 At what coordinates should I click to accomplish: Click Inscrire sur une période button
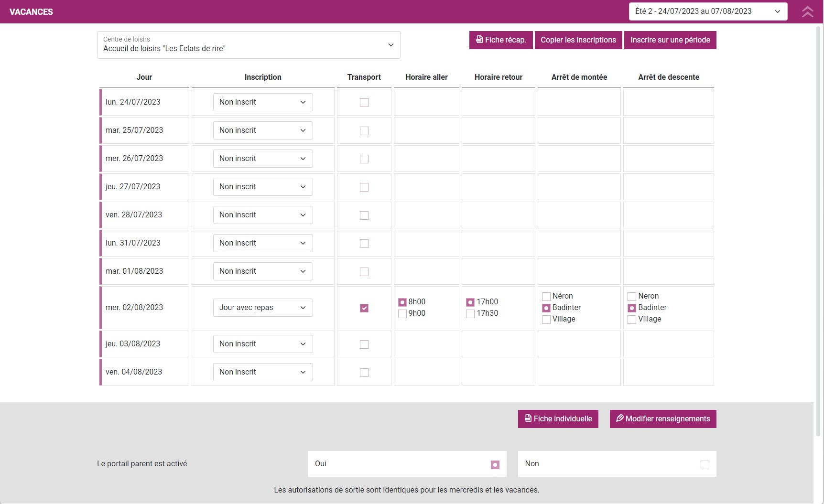point(670,40)
